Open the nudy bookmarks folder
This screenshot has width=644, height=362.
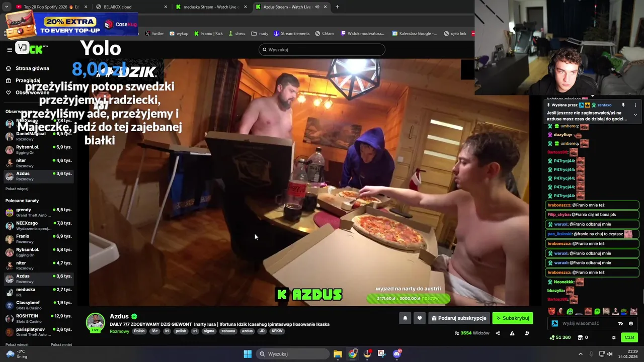click(260, 33)
